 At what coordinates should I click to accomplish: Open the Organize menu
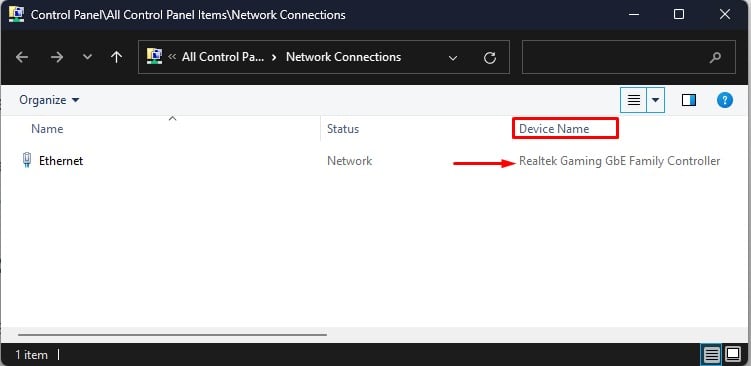[49, 100]
